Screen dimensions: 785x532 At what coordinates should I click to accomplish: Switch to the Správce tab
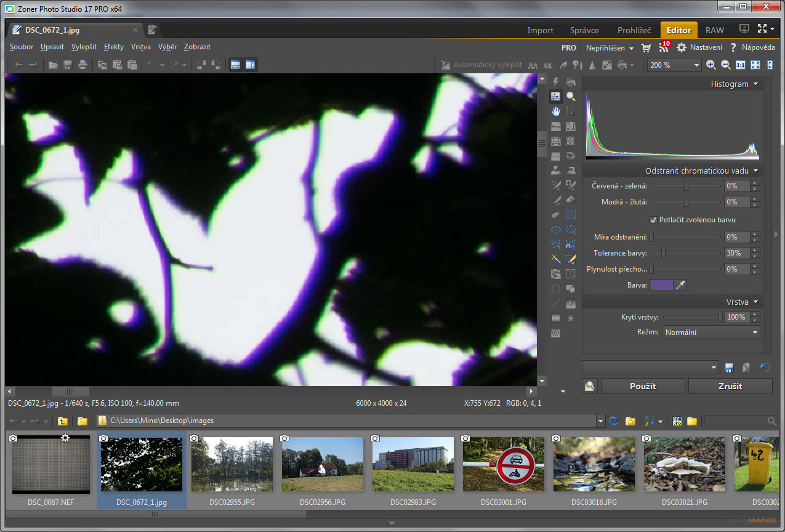(585, 30)
